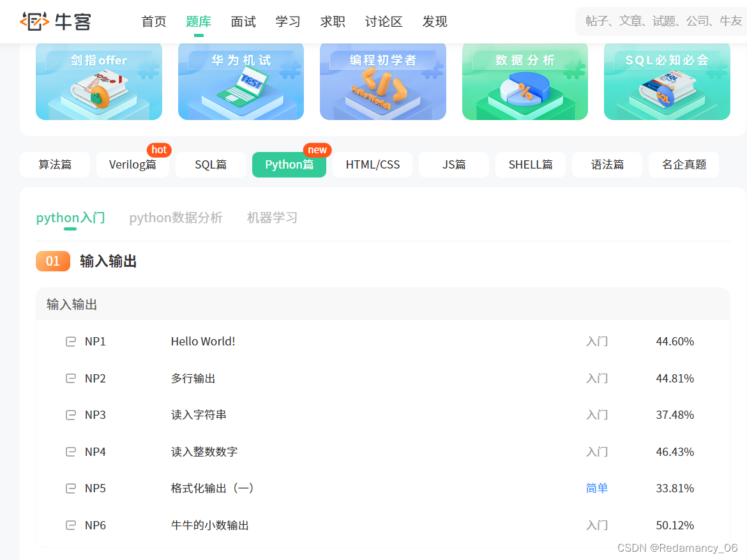Click the practice icon beside NP5
This screenshot has width=747, height=560.
[x=70, y=488]
